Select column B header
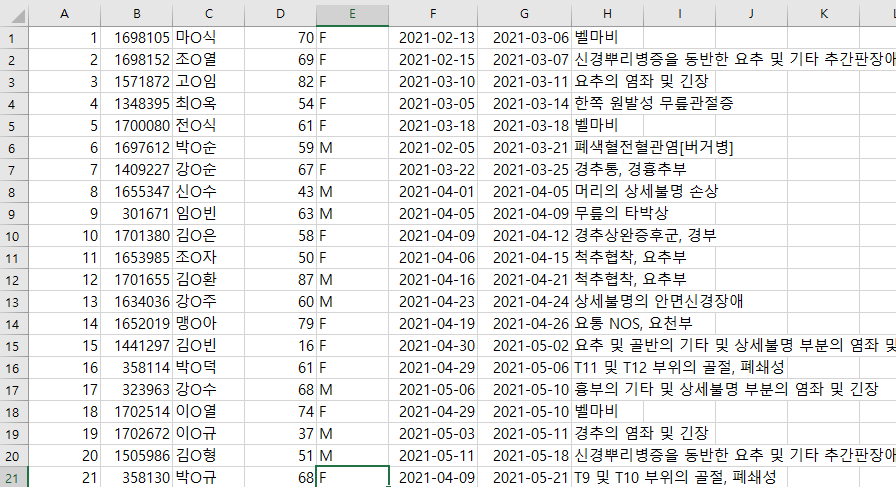Viewport: 896px width, 487px height. point(136,14)
